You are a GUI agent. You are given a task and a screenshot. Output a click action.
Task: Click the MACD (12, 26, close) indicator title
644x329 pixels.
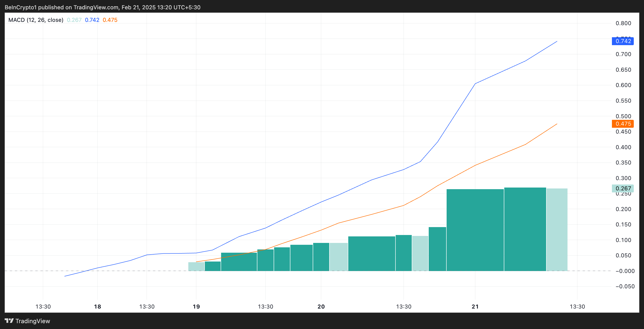pyautogui.click(x=36, y=20)
